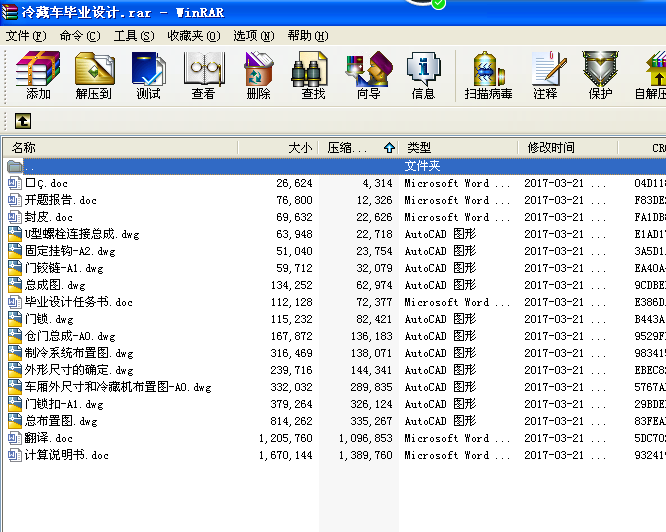
Task: Sort by the 名称 column header
Action: [120, 148]
